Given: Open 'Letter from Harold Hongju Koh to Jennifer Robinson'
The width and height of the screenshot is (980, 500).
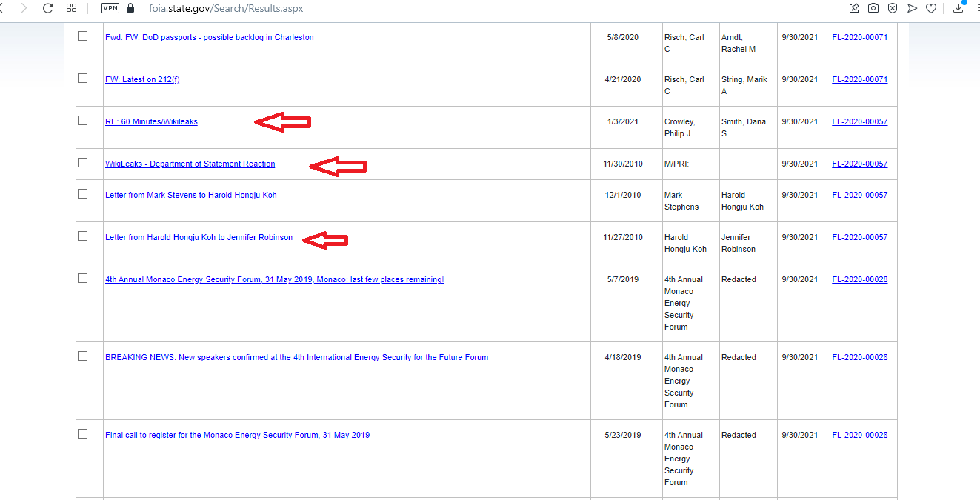Looking at the screenshot, I should click(x=199, y=237).
